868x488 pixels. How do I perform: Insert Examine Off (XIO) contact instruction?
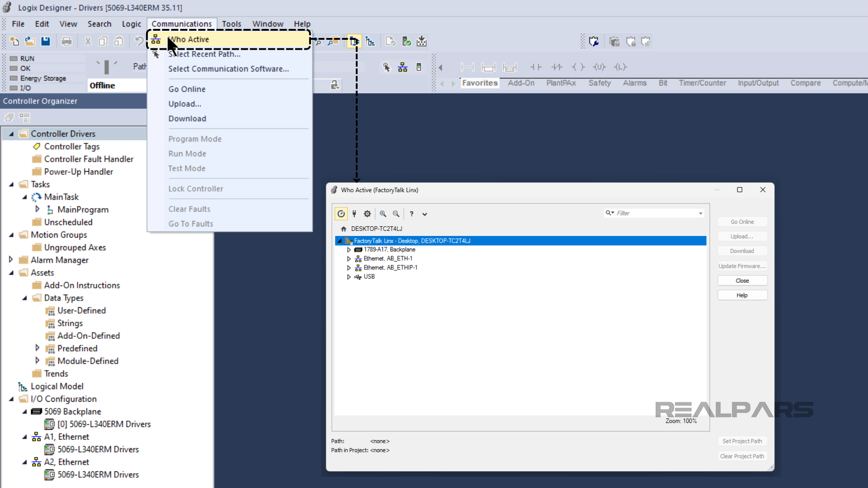557,67
